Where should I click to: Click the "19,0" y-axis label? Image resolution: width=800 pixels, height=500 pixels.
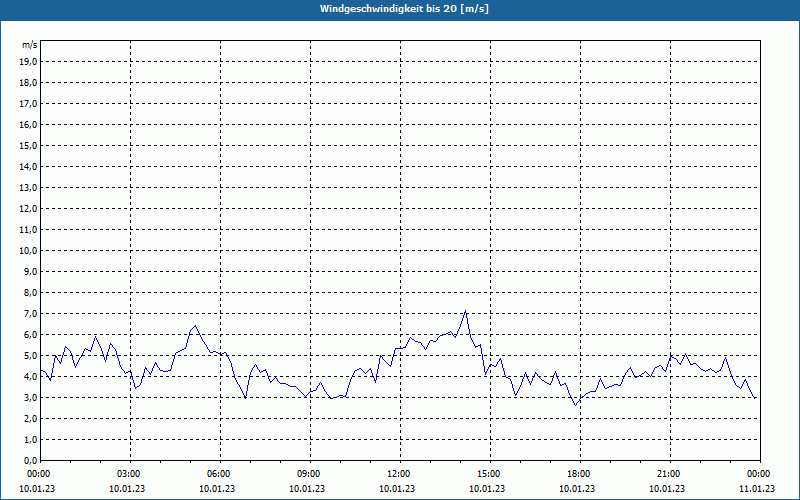[x=28, y=62]
